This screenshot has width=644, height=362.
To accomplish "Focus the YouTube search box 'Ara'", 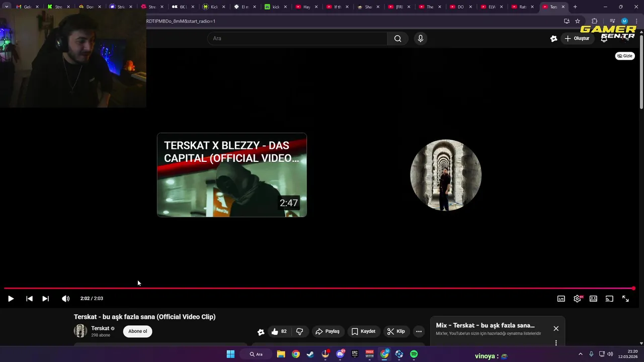I will pyautogui.click(x=297, y=39).
